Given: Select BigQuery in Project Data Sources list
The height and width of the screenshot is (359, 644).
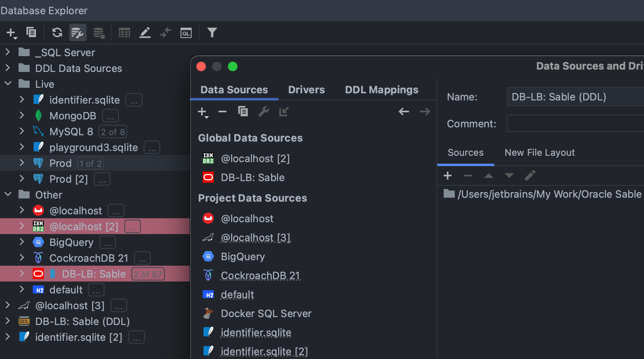Looking at the screenshot, I should 243,257.
